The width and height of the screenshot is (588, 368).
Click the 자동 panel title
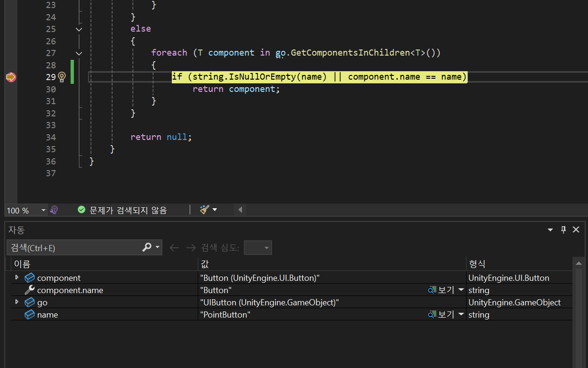[x=16, y=230]
